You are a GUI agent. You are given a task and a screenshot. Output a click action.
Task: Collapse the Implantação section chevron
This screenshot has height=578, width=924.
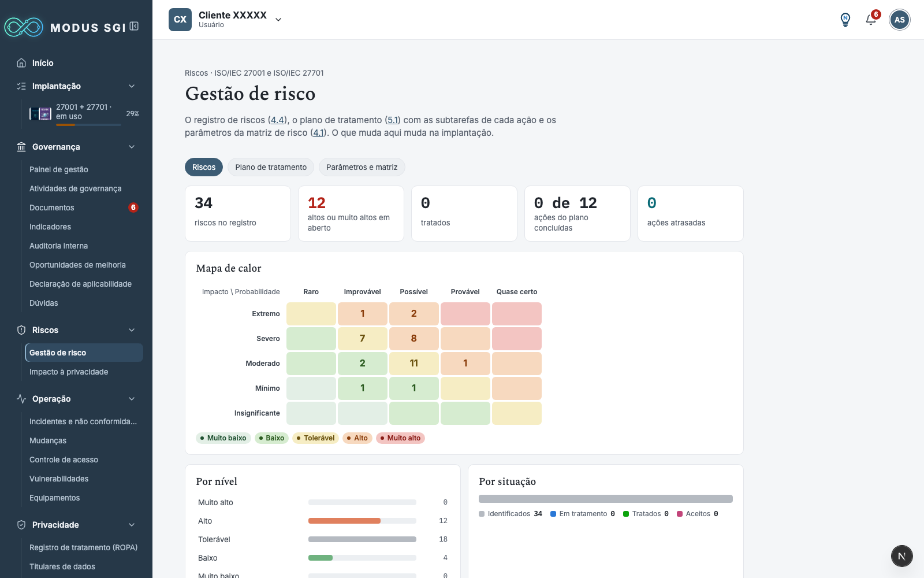(x=132, y=86)
